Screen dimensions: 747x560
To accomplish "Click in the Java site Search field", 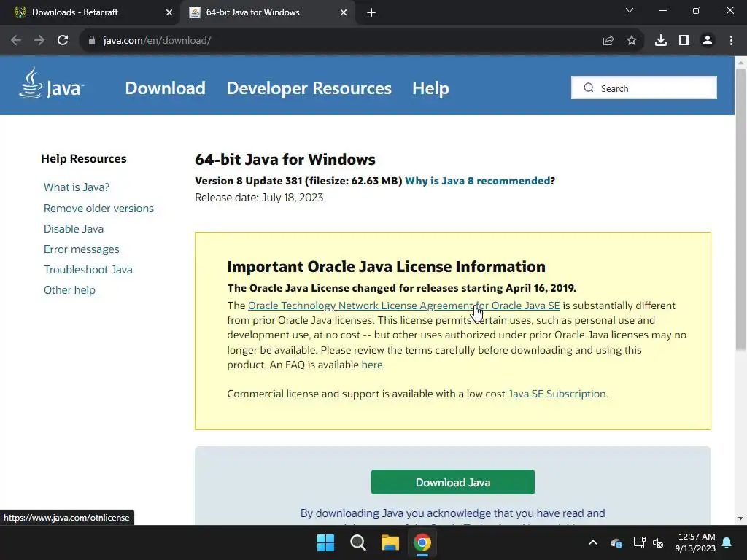I will click(x=643, y=87).
